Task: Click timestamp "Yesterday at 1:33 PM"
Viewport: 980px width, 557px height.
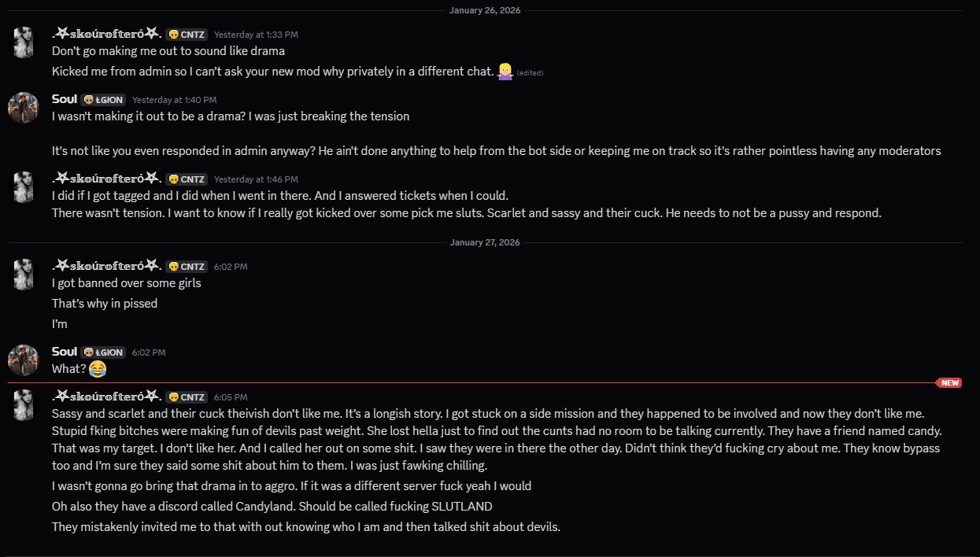Action: pyautogui.click(x=256, y=35)
